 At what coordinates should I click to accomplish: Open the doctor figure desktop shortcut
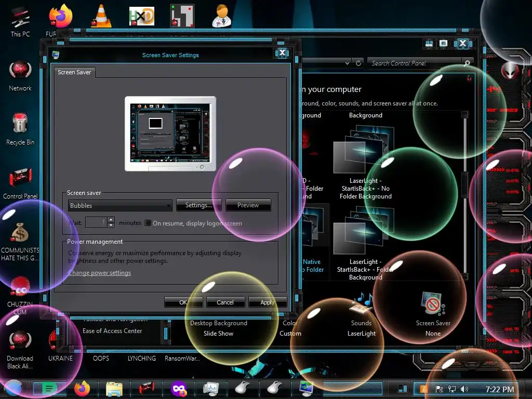(222, 16)
